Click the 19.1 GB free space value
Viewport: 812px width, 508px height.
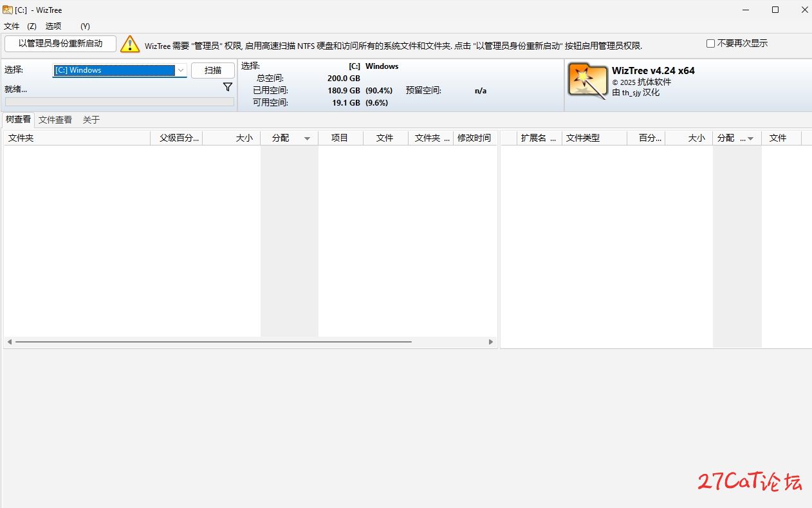346,102
